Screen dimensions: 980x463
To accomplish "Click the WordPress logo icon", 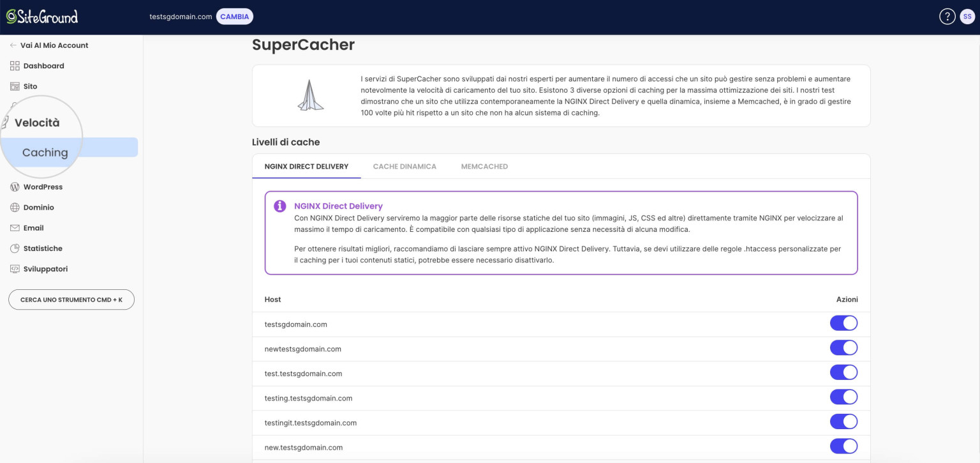I will pyautogui.click(x=15, y=187).
